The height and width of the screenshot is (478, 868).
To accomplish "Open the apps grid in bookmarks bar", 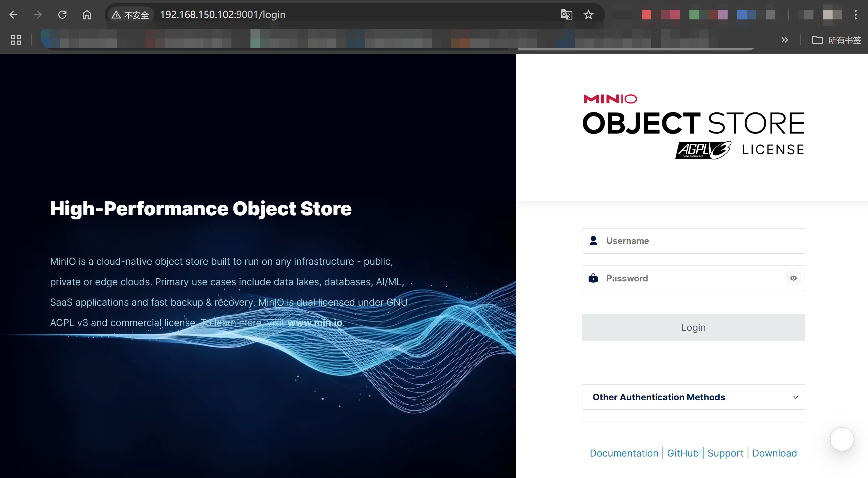I will click(x=16, y=40).
